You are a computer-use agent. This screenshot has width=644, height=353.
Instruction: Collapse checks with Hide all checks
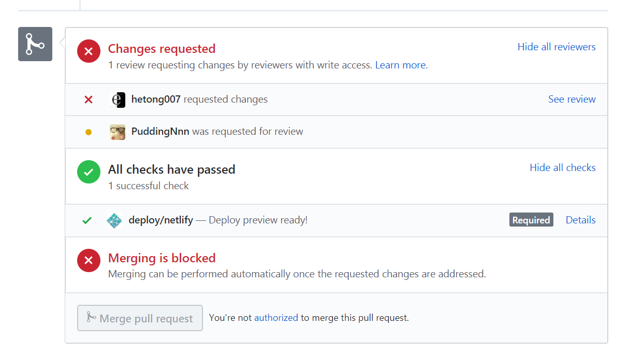pyautogui.click(x=562, y=167)
